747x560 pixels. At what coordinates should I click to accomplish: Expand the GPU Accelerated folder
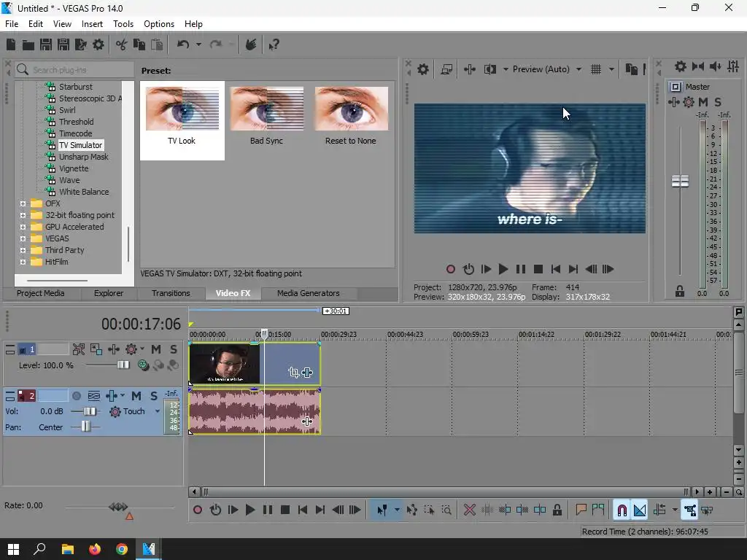(x=23, y=227)
